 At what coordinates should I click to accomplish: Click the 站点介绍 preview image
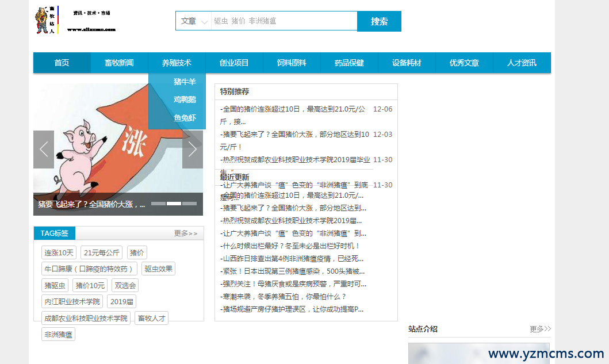tap(479, 353)
